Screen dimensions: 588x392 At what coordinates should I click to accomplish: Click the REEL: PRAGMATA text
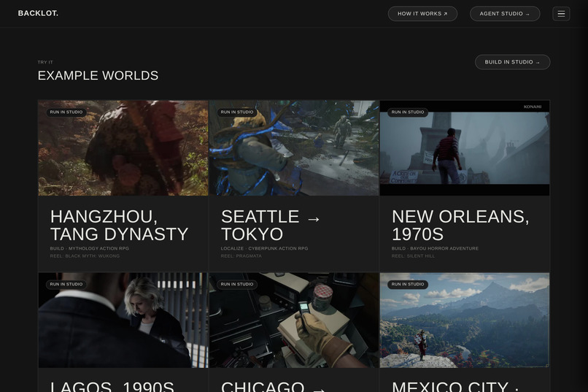click(241, 255)
